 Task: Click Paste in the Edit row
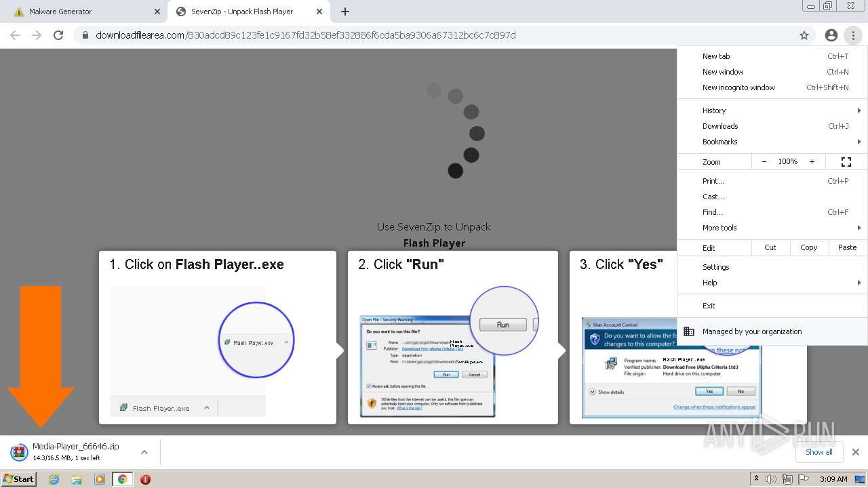[x=848, y=247]
